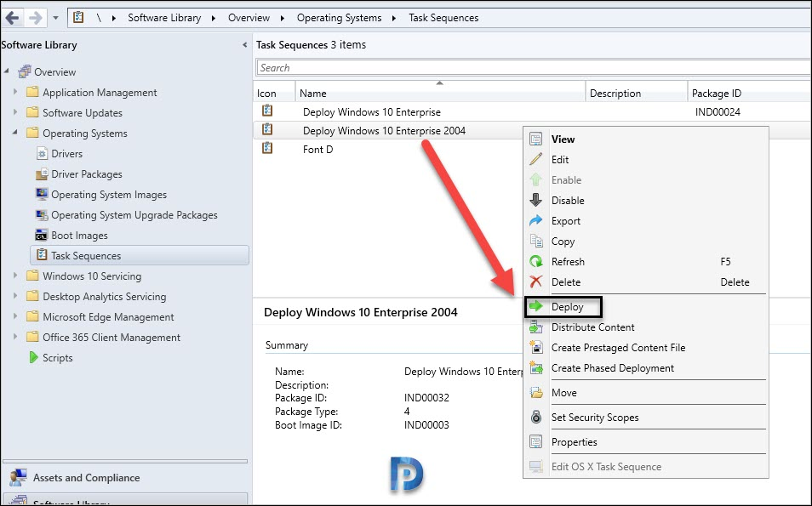
Task: Click the blue Export arrow icon
Action: [536, 220]
